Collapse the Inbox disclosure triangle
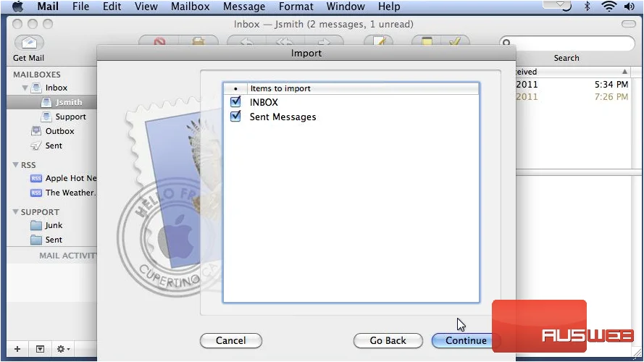Viewport: 644px width, 362px height. click(x=25, y=88)
